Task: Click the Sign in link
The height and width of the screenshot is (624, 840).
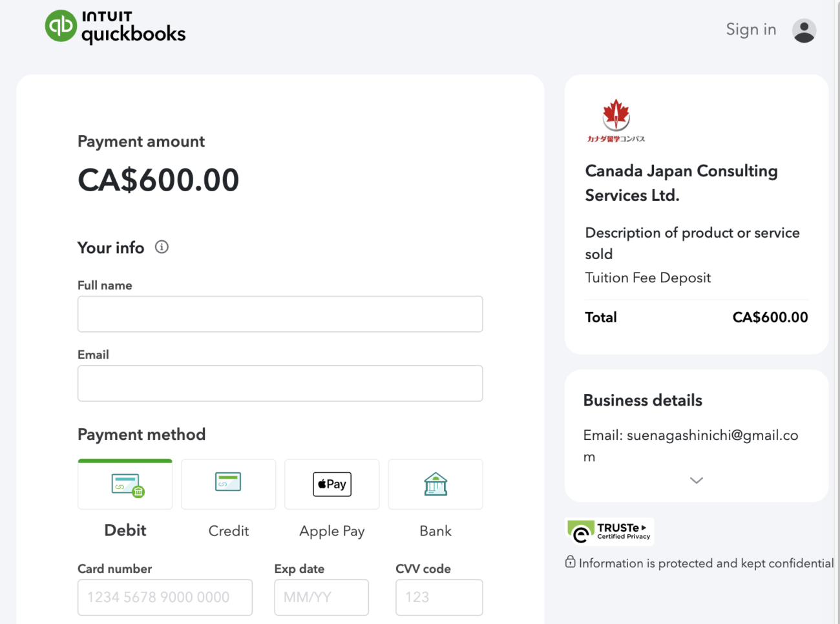Action: click(x=751, y=30)
